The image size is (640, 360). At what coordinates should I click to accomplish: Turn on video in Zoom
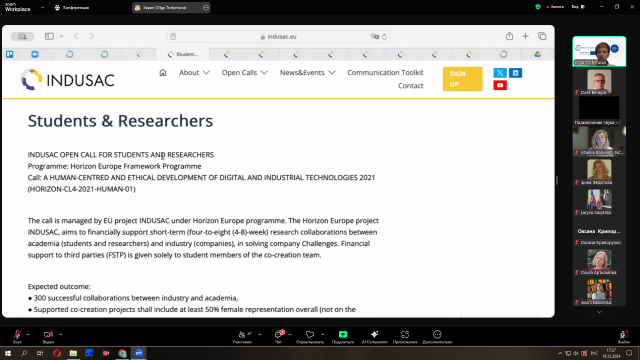(48, 337)
